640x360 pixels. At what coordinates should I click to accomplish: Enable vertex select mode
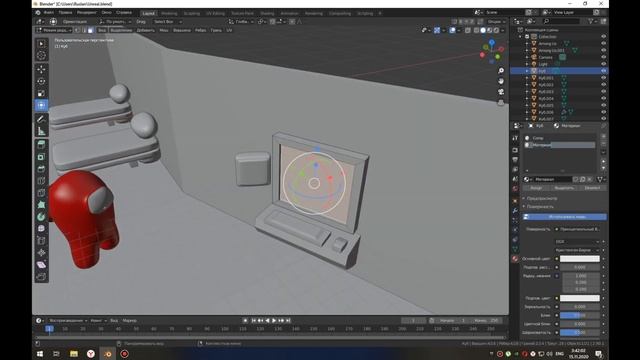click(x=77, y=30)
